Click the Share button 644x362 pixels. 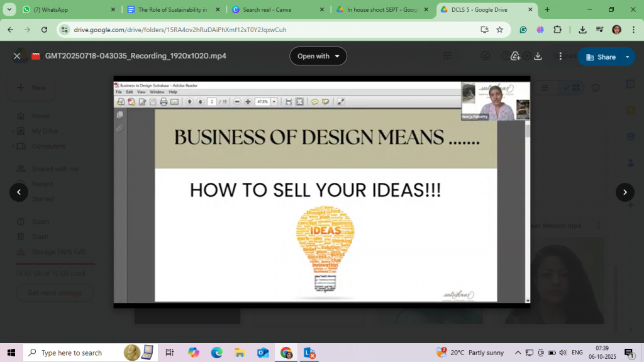601,57
